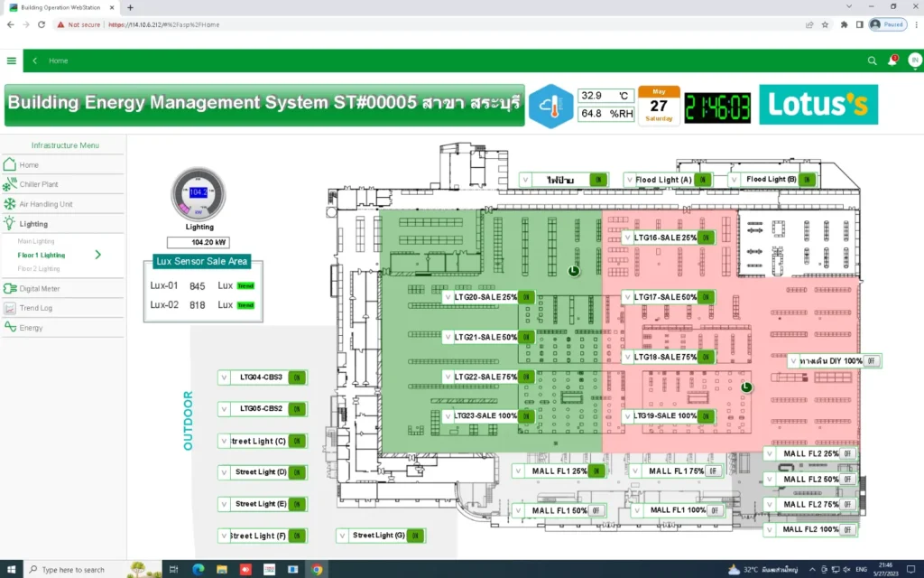The height and width of the screenshot is (578, 924).
Task: Click the Lux-02 trend button
Action: tap(245, 305)
